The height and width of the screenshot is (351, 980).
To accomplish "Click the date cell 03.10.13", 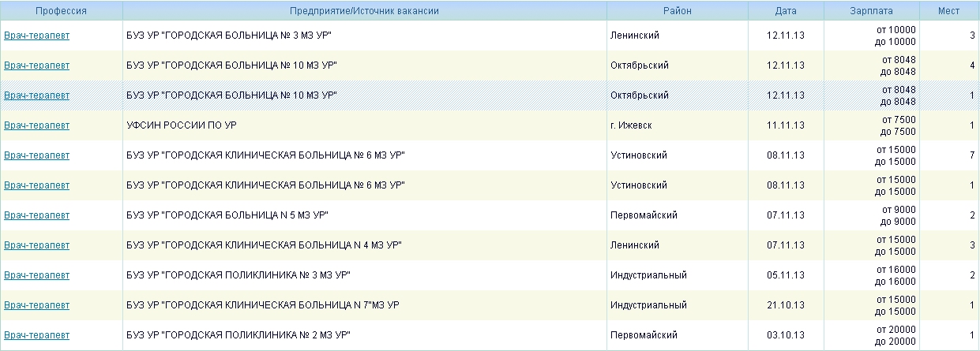I will pyautogui.click(x=785, y=335).
